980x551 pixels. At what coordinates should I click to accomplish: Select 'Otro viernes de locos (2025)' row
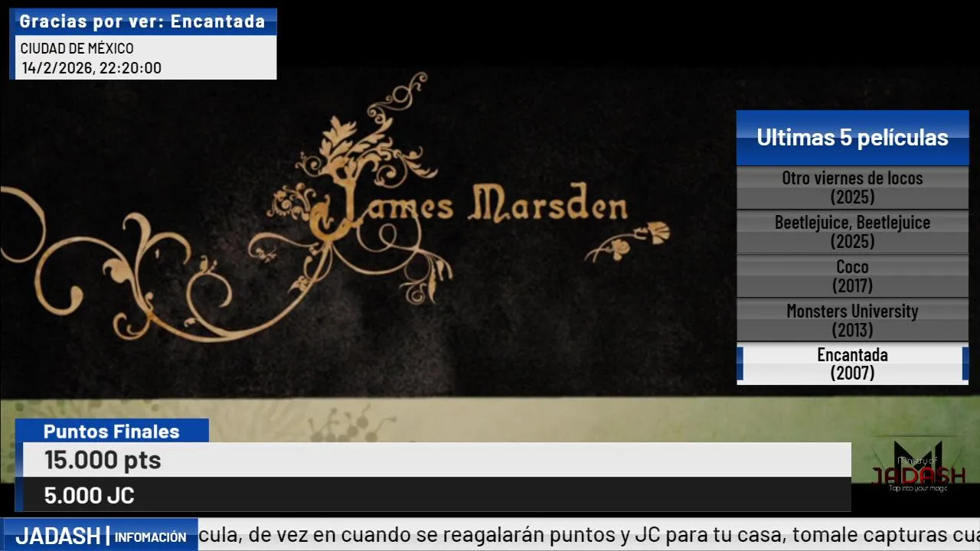[x=852, y=187]
